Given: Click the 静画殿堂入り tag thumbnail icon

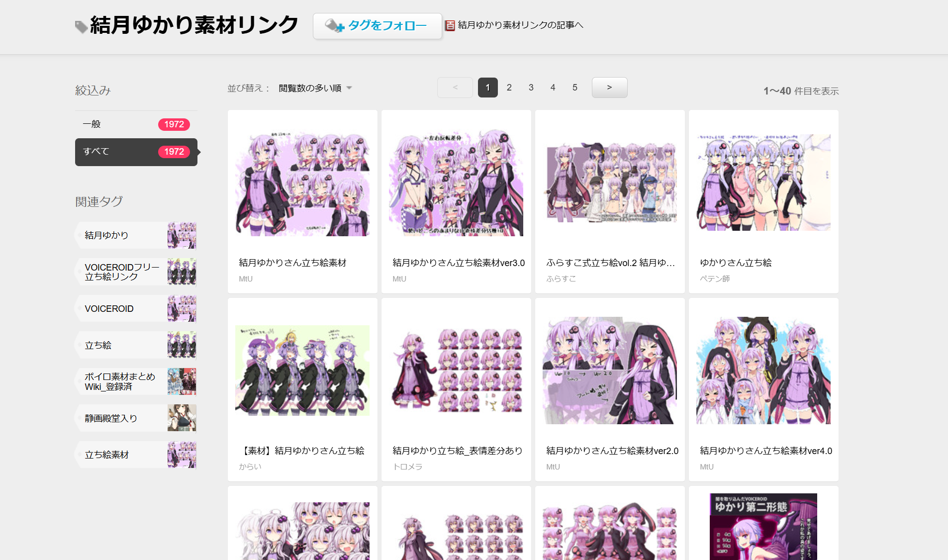Looking at the screenshot, I should point(182,418).
